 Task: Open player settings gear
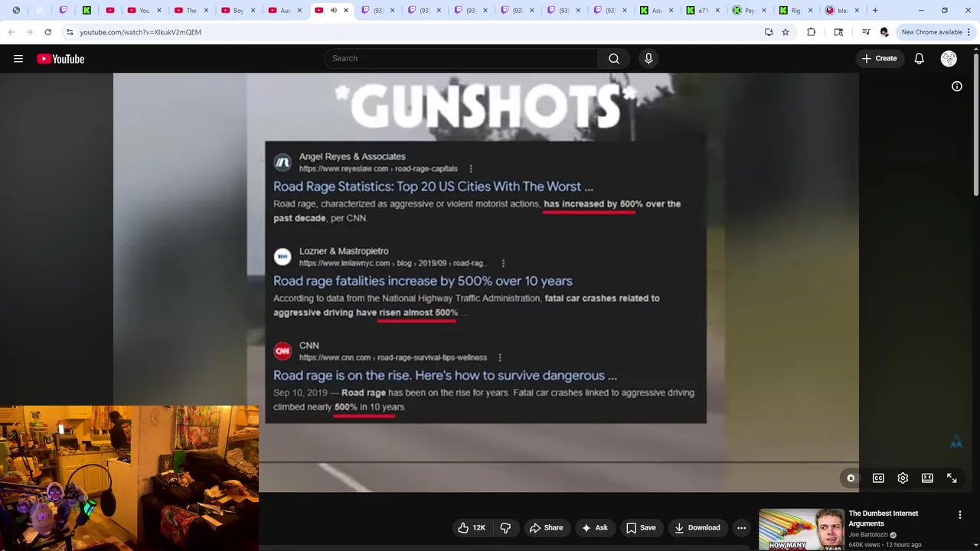[x=903, y=478]
